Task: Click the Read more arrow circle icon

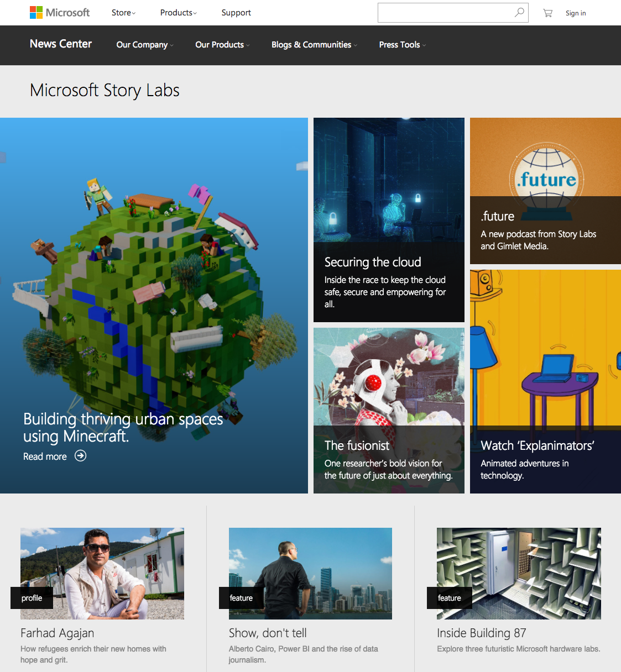Action: coord(81,456)
